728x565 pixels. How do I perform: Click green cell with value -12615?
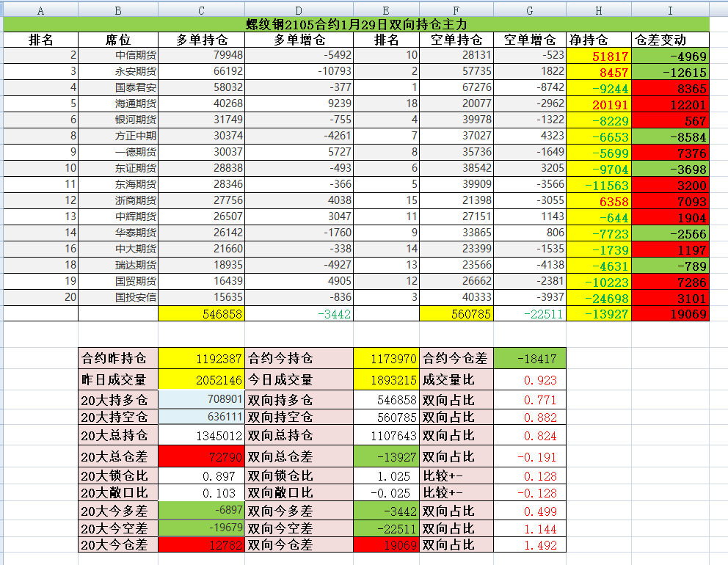tap(670, 72)
